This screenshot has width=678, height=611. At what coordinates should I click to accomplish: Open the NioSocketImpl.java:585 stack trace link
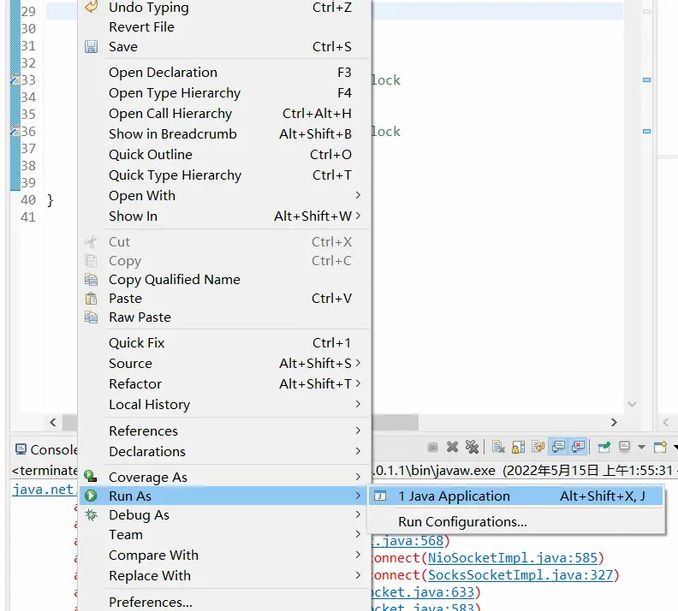coord(515,558)
